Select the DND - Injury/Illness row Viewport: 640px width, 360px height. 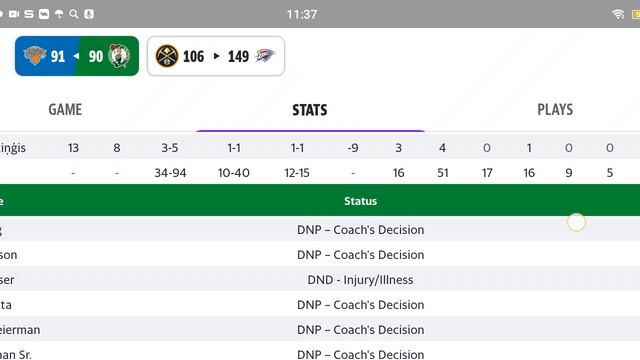point(320,280)
